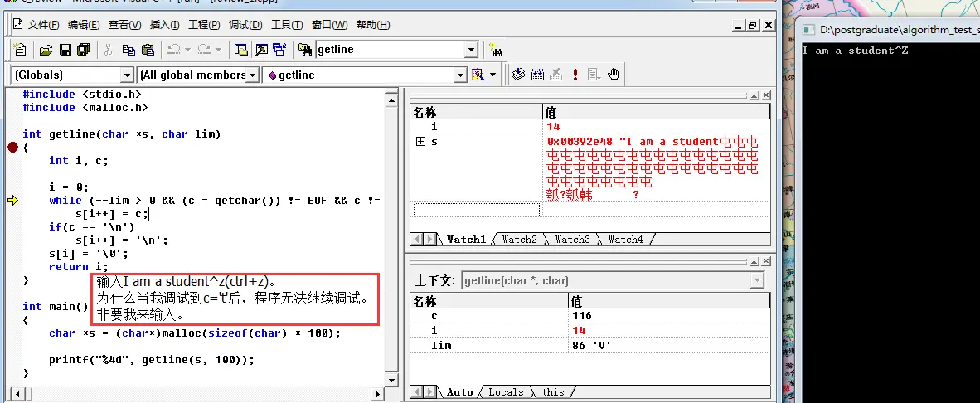The image size is (980, 403).
Task: Select the Watch1 tab
Action: [x=466, y=240]
